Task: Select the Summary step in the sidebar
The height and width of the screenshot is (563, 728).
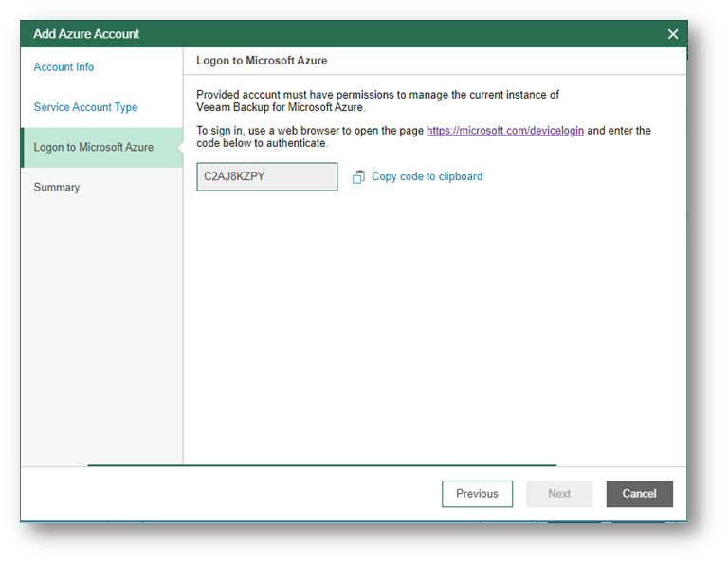Action: 57,188
